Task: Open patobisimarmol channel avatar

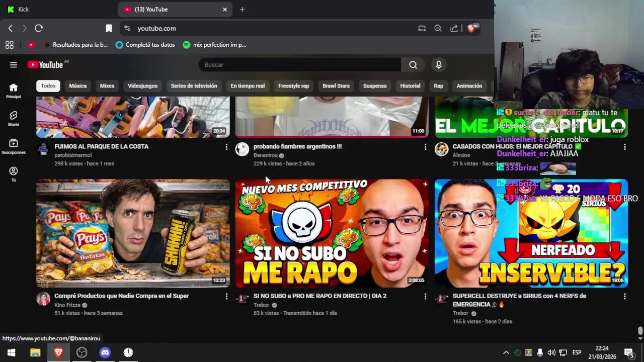Action: tap(43, 149)
